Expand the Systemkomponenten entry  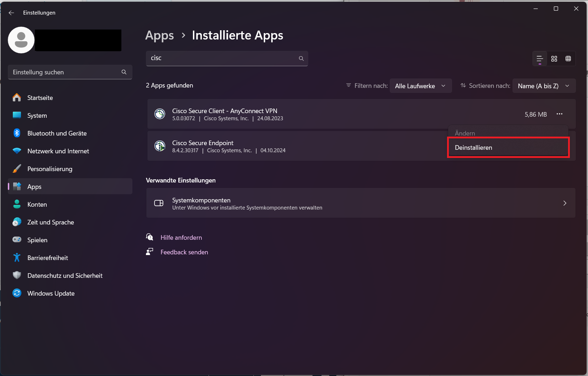pos(361,203)
